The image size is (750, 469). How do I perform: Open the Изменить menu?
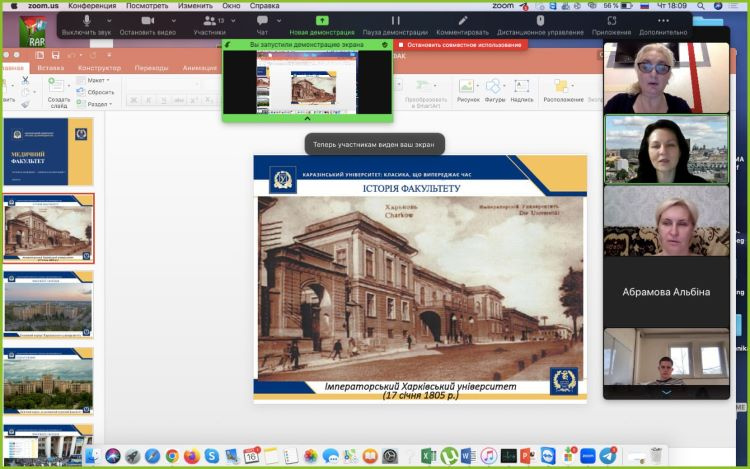[195, 6]
